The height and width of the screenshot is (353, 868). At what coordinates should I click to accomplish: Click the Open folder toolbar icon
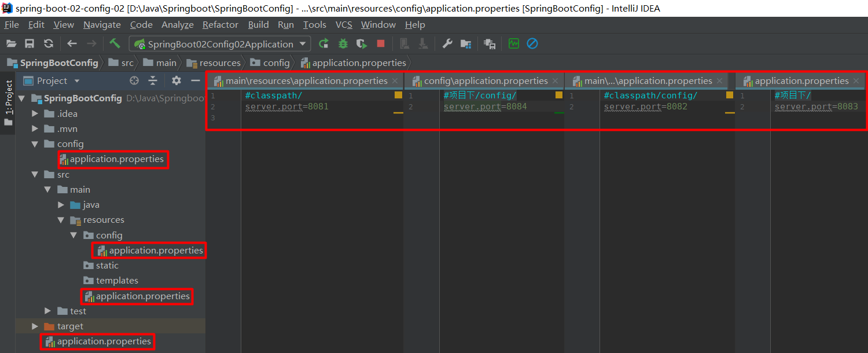point(11,43)
